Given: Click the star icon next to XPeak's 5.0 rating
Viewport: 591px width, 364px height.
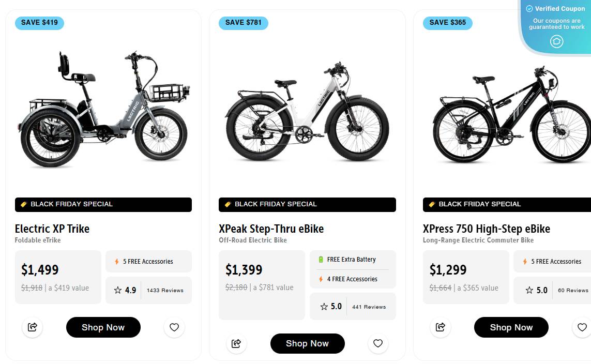Looking at the screenshot, I should 323,306.
